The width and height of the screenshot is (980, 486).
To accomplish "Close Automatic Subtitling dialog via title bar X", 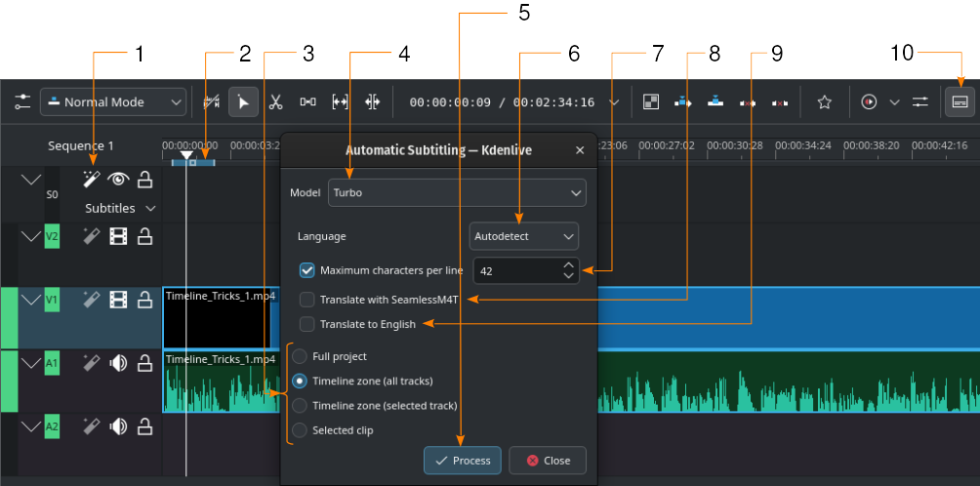I will point(580,150).
